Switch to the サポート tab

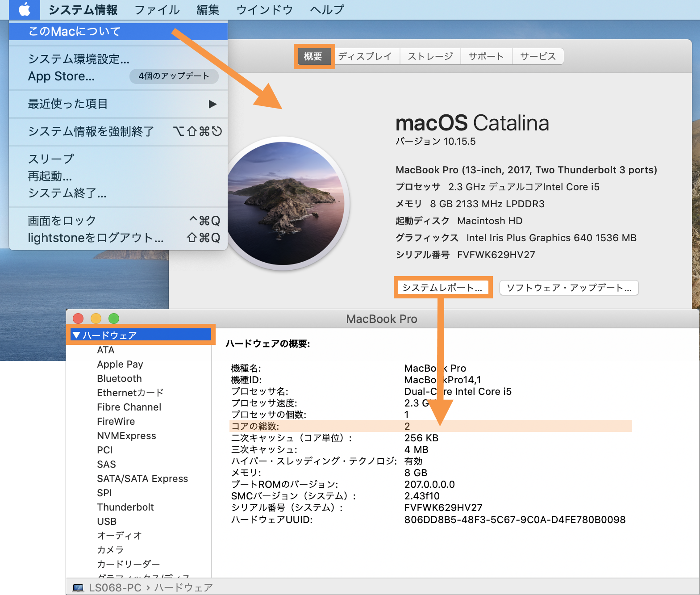486,56
